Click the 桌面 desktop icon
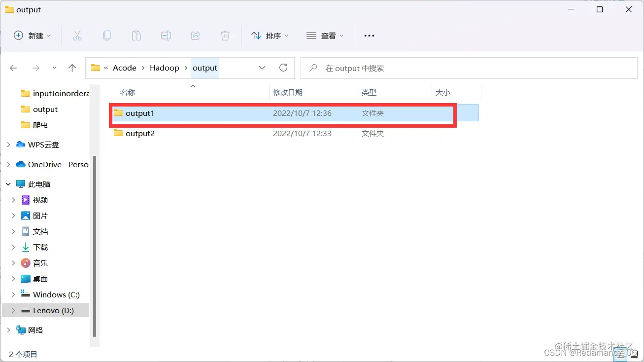This screenshot has height=362, width=644. pyautogui.click(x=26, y=279)
